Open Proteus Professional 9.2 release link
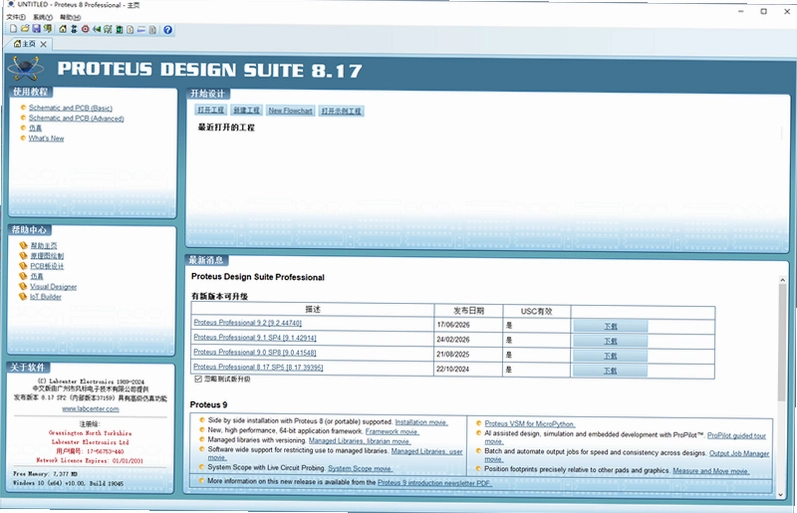The width and height of the screenshot is (797, 513). [248, 323]
